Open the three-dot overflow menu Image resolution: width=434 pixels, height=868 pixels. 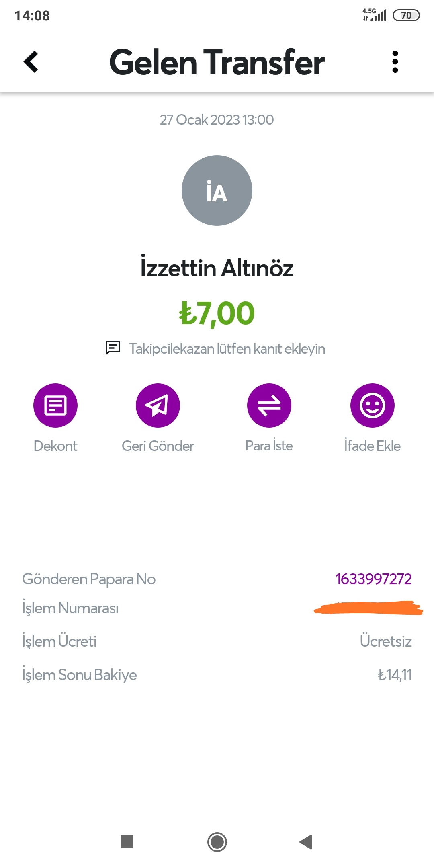click(x=395, y=62)
